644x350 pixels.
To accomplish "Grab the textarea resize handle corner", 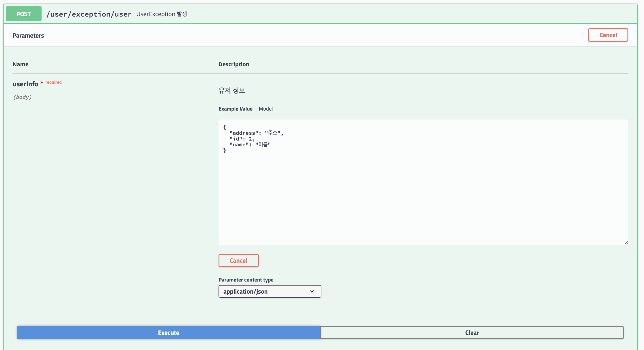I will (x=626, y=243).
